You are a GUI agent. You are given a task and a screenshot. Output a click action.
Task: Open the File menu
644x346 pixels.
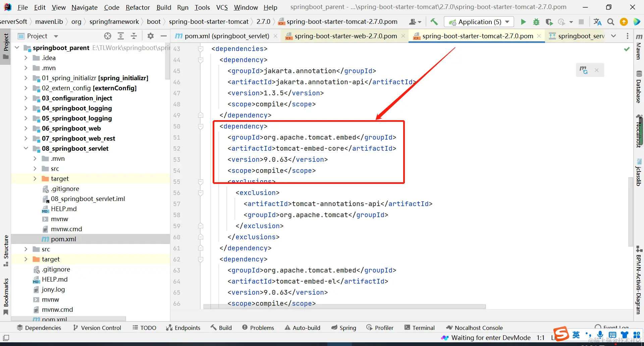click(x=23, y=7)
